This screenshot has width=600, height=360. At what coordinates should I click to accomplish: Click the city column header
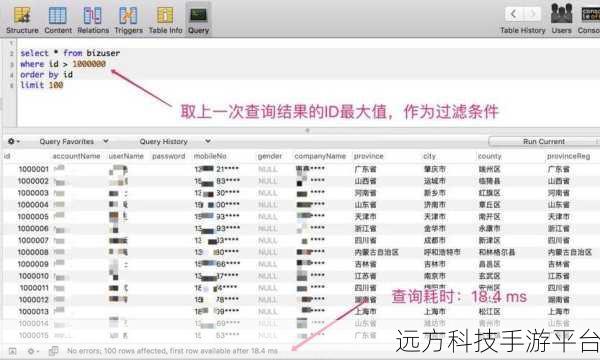pos(429,156)
